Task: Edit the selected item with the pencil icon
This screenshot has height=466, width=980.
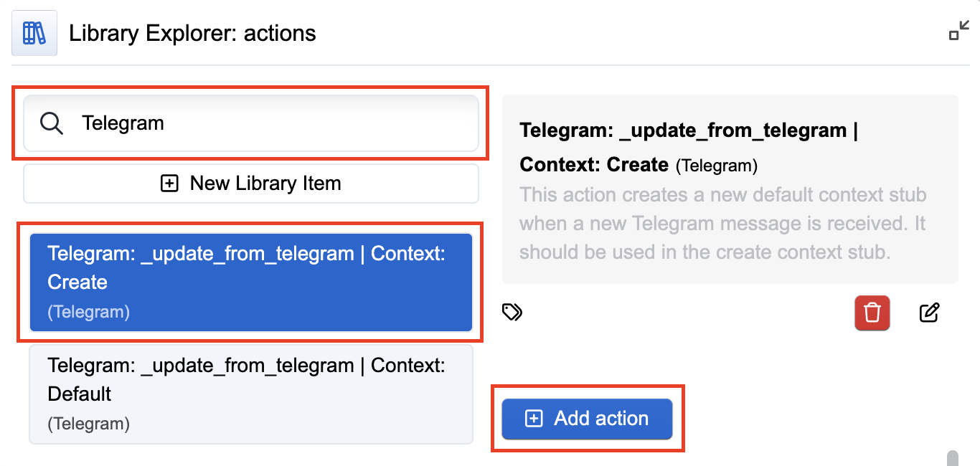Action: coord(929,313)
